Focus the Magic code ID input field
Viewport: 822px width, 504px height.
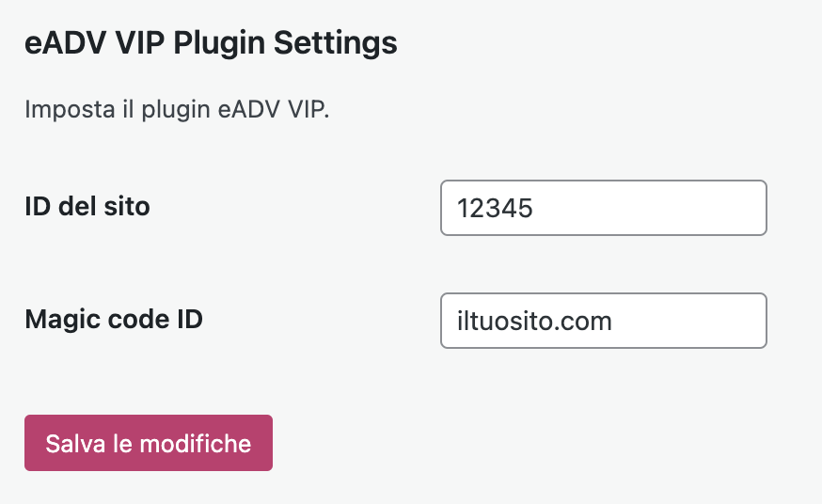(604, 320)
